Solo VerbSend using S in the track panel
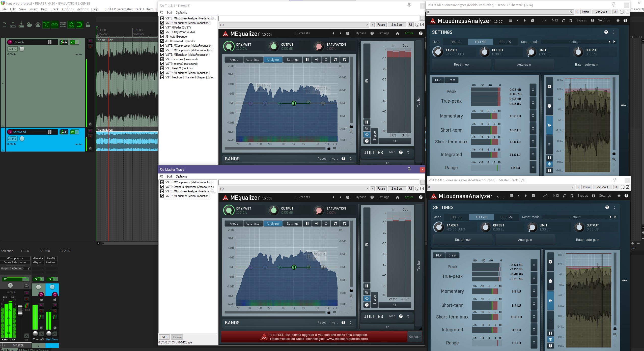This screenshot has height=351, width=644. click(x=90, y=137)
